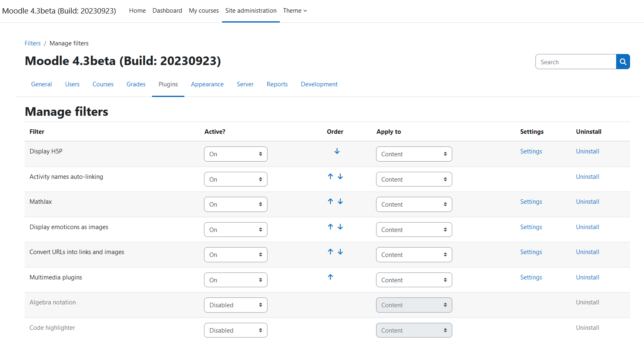
Task: Uninstall Activity names auto-linking filter
Action: [587, 177]
